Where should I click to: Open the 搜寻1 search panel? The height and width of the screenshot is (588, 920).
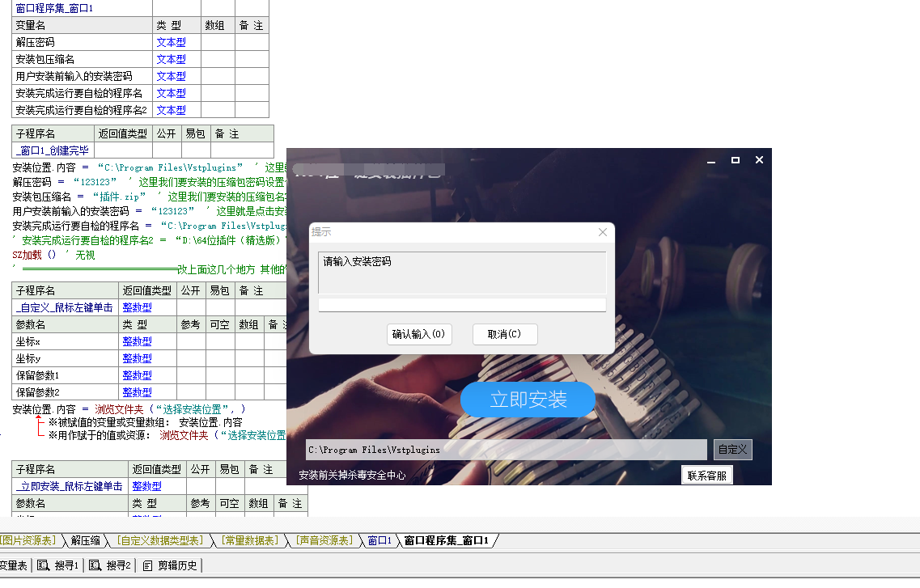[x=59, y=565]
